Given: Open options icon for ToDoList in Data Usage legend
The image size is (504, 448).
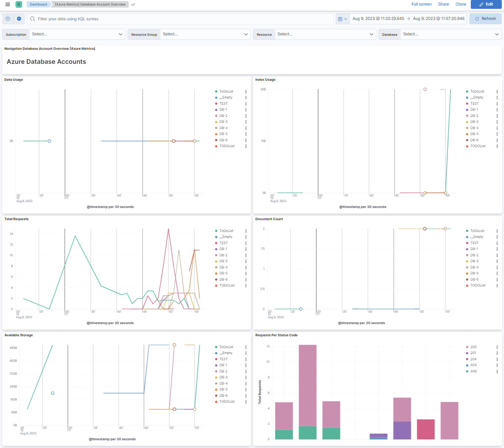Looking at the screenshot, I should pyautogui.click(x=246, y=91).
